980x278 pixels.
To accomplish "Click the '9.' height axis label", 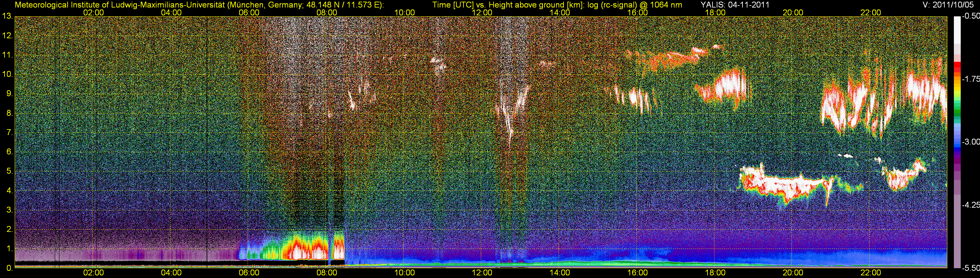I will [x=9, y=94].
